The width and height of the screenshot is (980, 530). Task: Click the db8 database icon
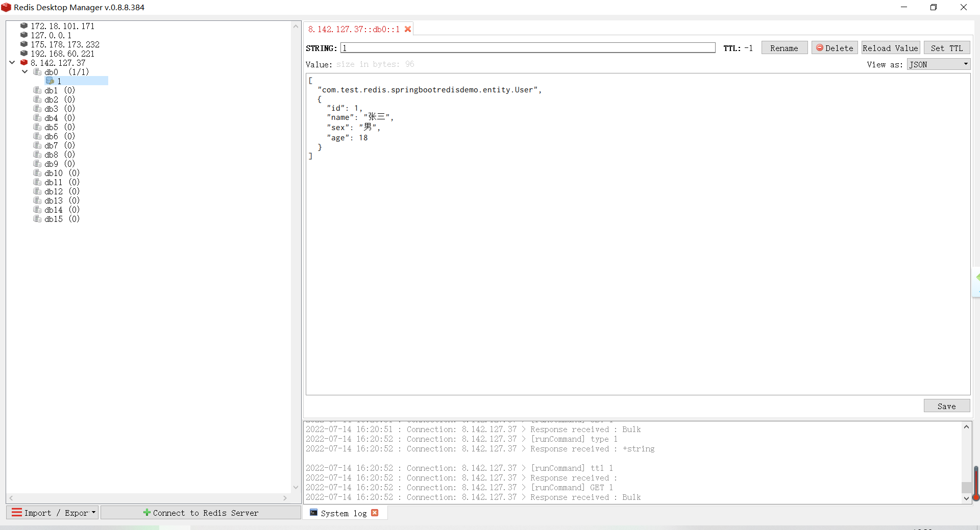coord(37,155)
